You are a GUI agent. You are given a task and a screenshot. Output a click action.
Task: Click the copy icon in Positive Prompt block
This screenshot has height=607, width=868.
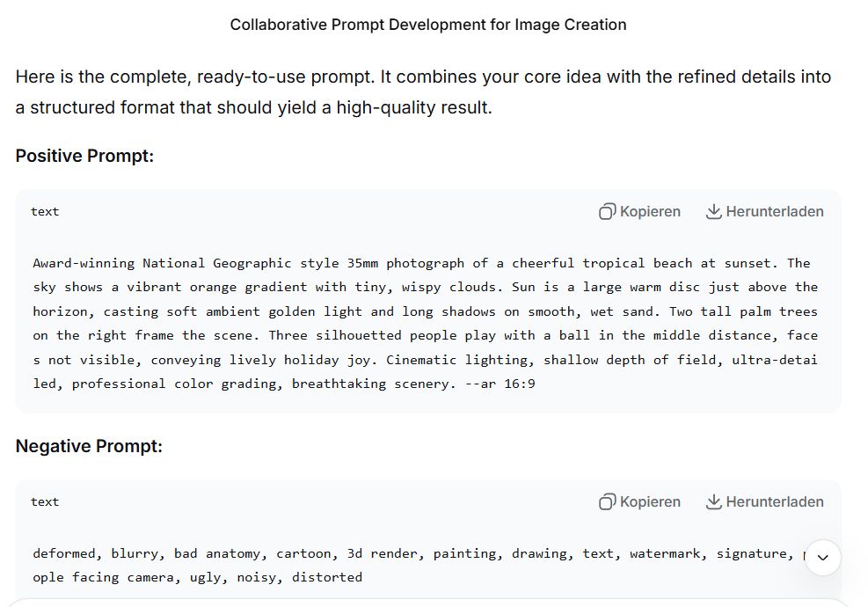[x=607, y=212]
